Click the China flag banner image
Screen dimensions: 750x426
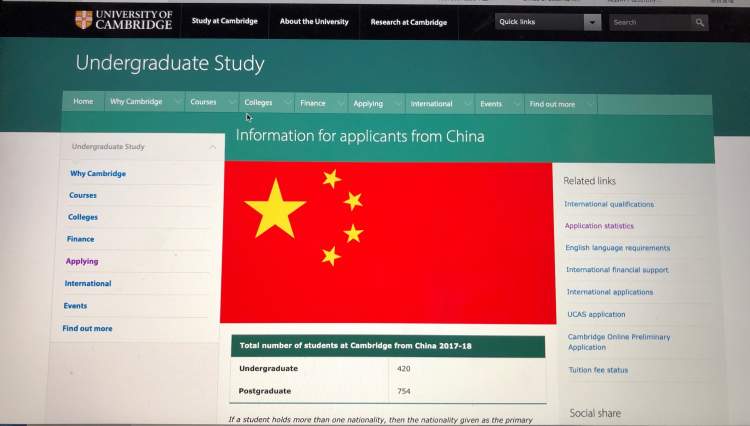point(387,243)
